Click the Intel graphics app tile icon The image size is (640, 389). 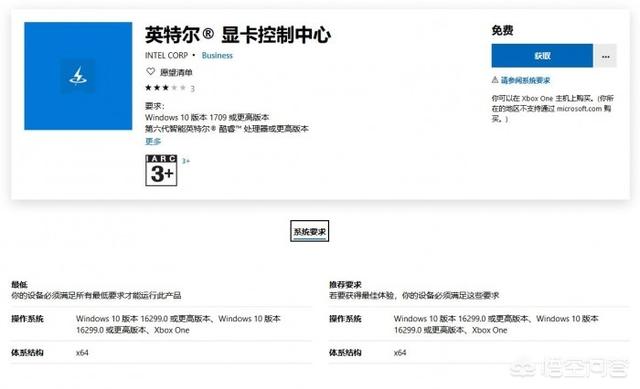coord(78,76)
